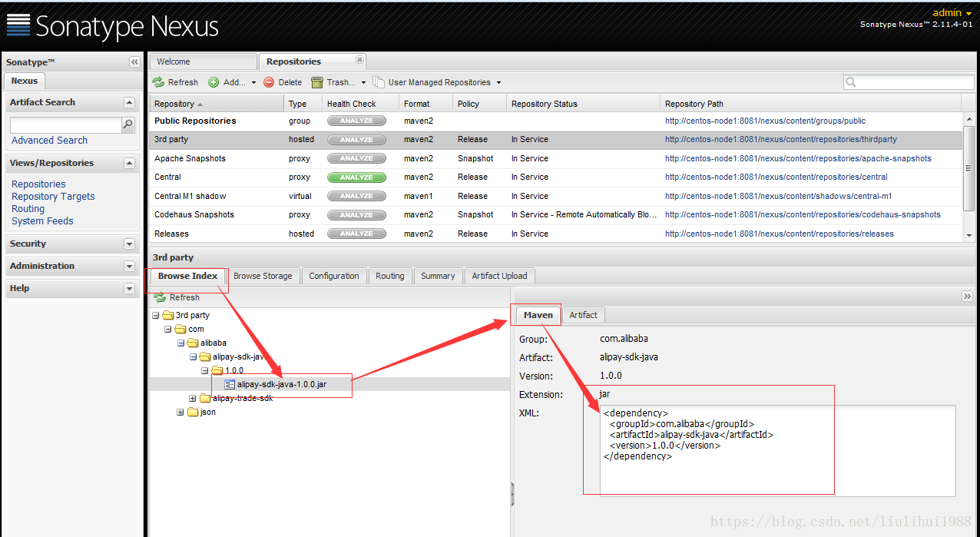This screenshot has width=980, height=537.
Task: Select the Central M1 shadow row
Action: [555, 196]
